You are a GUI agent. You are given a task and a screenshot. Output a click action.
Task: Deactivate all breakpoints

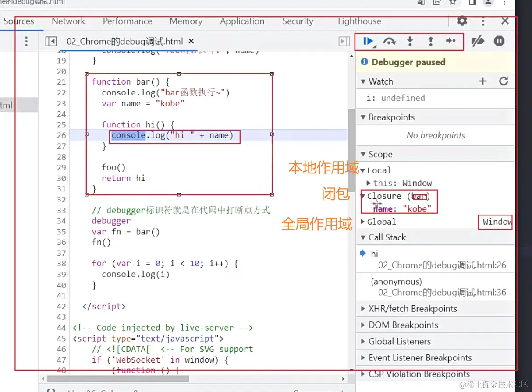[477, 41]
